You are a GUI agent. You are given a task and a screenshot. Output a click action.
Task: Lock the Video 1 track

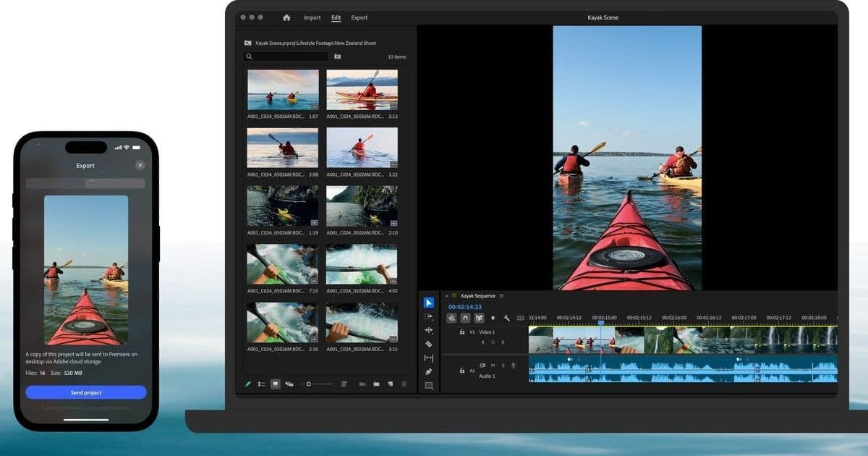pyautogui.click(x=461, y=332)
